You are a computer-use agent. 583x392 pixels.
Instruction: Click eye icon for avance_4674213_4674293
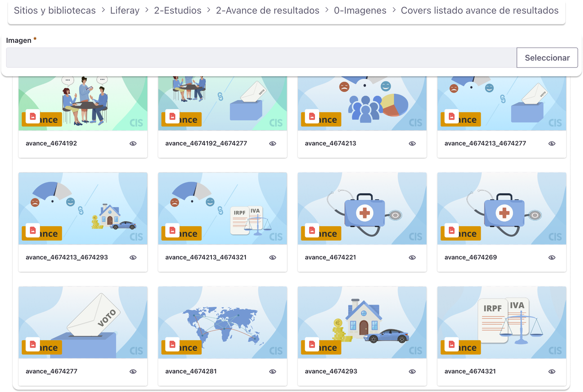[x=133, y=258]
